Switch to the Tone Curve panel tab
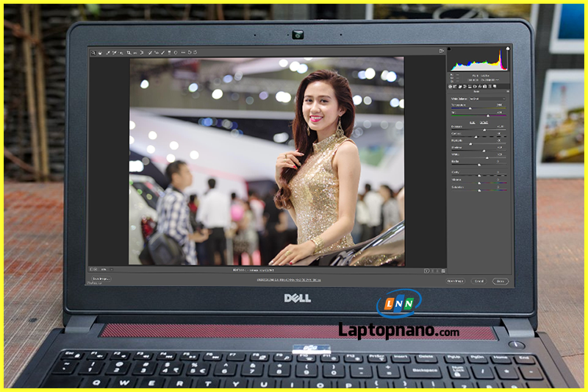 coord(455,87)
